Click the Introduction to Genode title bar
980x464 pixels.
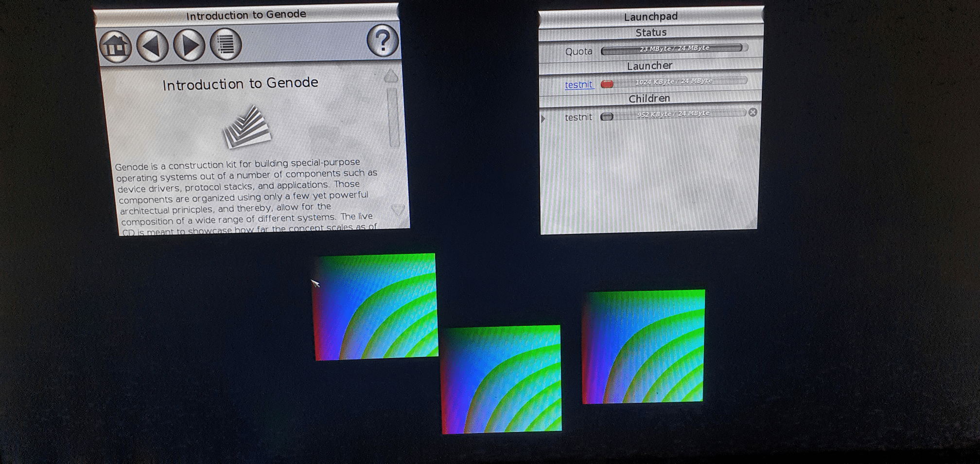coord(246,15)
